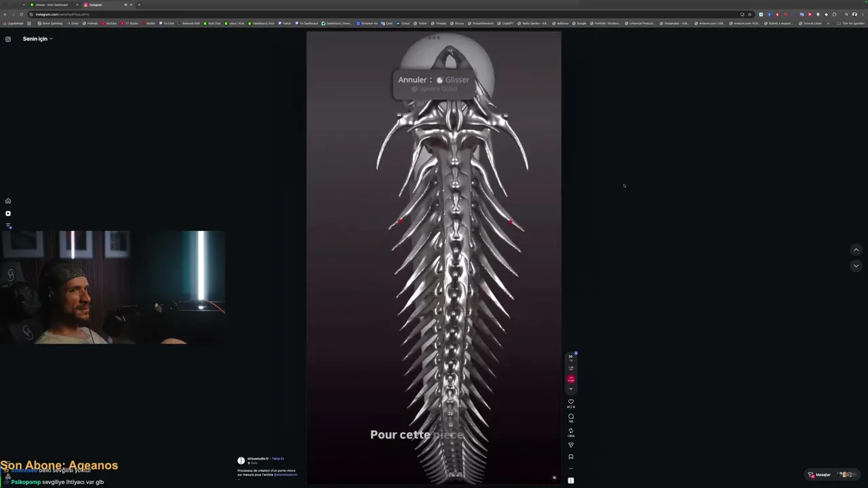The height and width of the screenshot is (488, 868).
Task: Open the AdSense bookmark
Action: point(561,24)
